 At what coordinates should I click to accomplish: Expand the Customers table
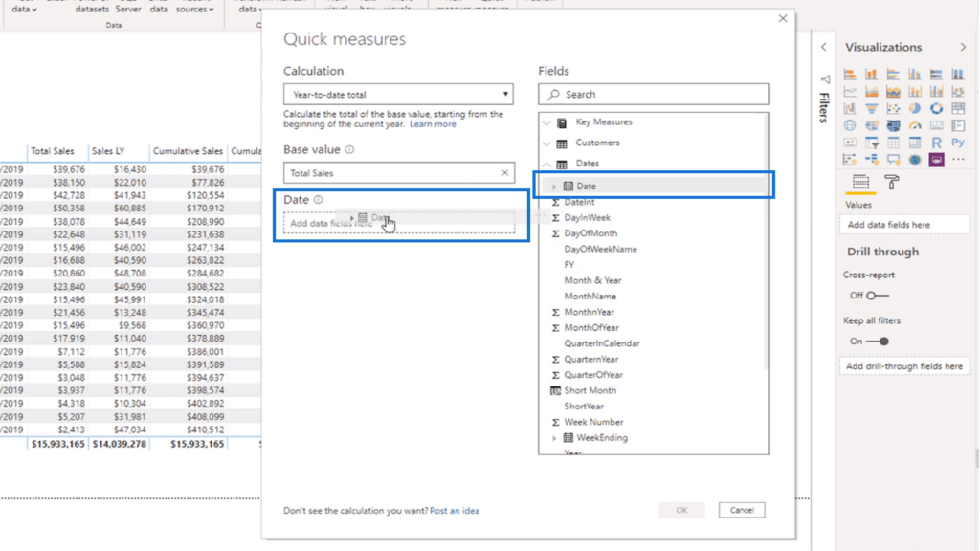(546, 143)
